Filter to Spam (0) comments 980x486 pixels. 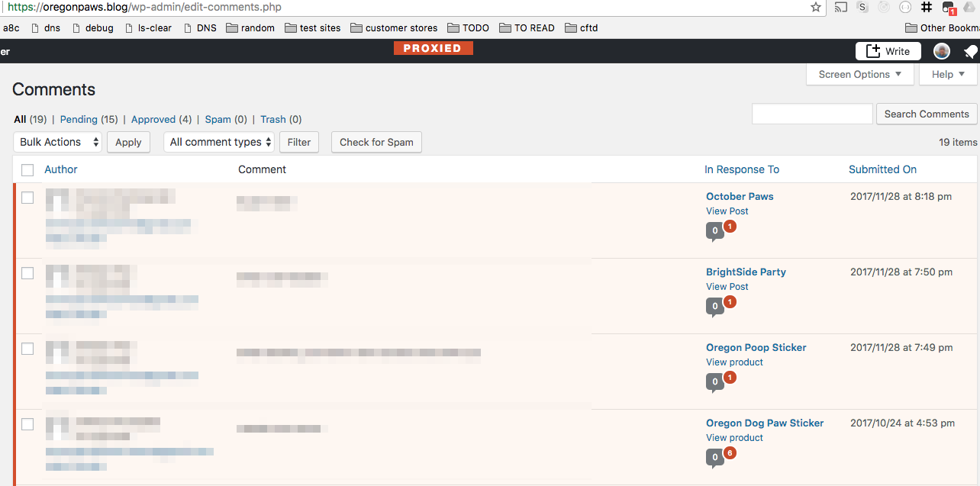pos(226,119)
